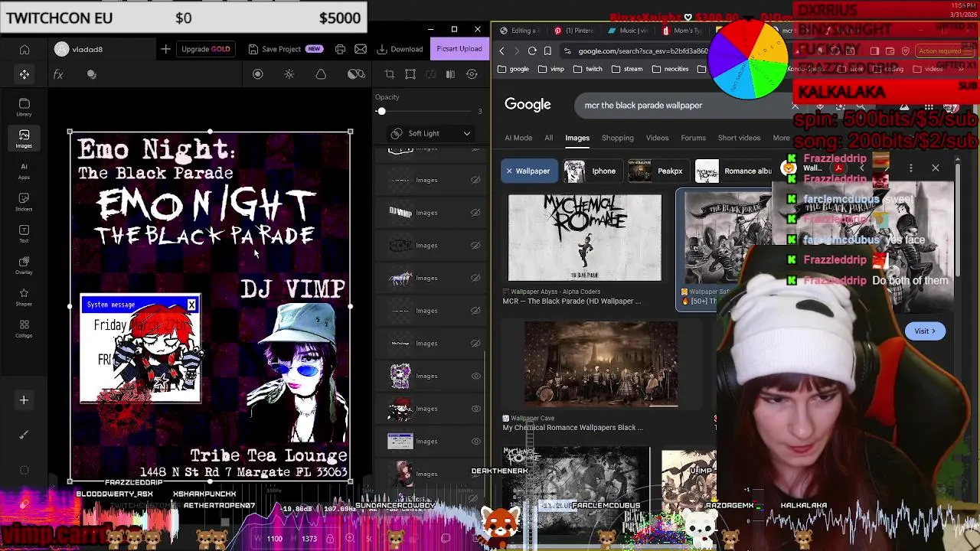Click the plus icon in left sidebar
The height and width of the screenshot is (551, 980).
click(24, 400)
